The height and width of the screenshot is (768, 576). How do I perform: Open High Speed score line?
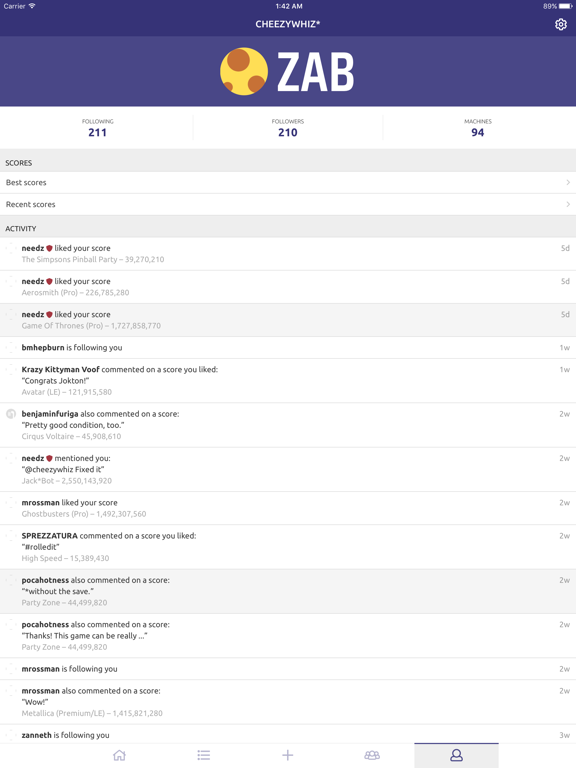[x=65, y=558]
